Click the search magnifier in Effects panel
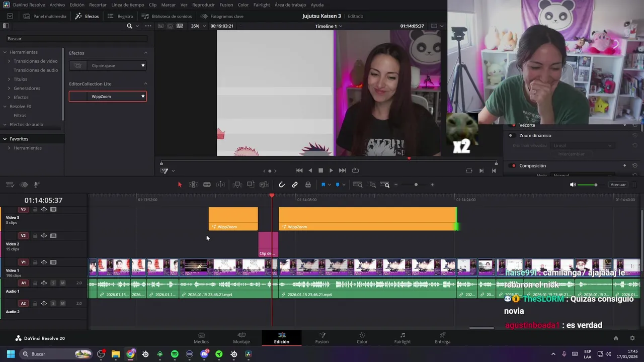 [129, 26]
